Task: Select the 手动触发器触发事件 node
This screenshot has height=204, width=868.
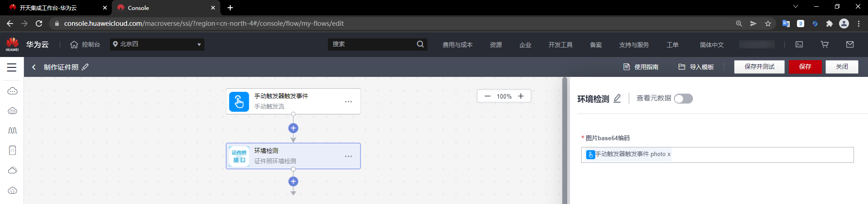Action: [293, 101]
